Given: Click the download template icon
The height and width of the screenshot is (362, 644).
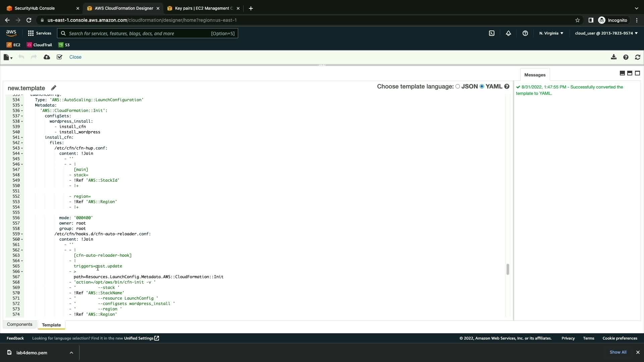Looking at the screenshot, I should click(613, 57).
